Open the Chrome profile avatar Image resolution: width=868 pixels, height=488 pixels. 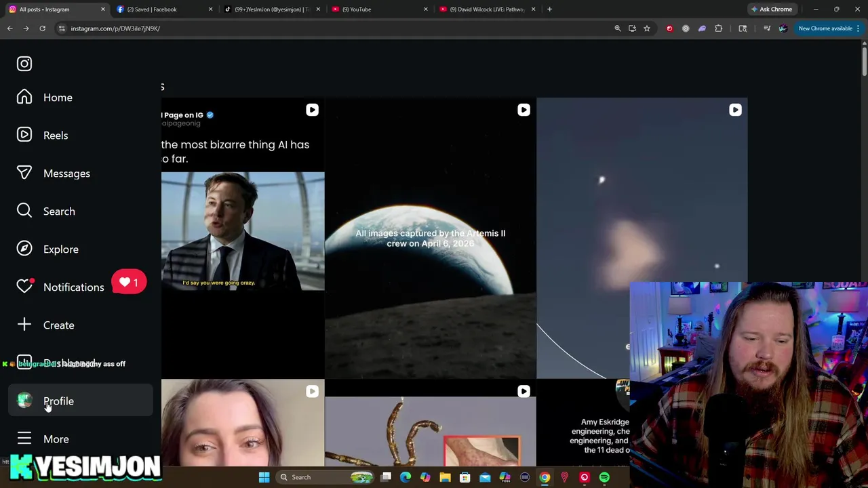(783, 28)
